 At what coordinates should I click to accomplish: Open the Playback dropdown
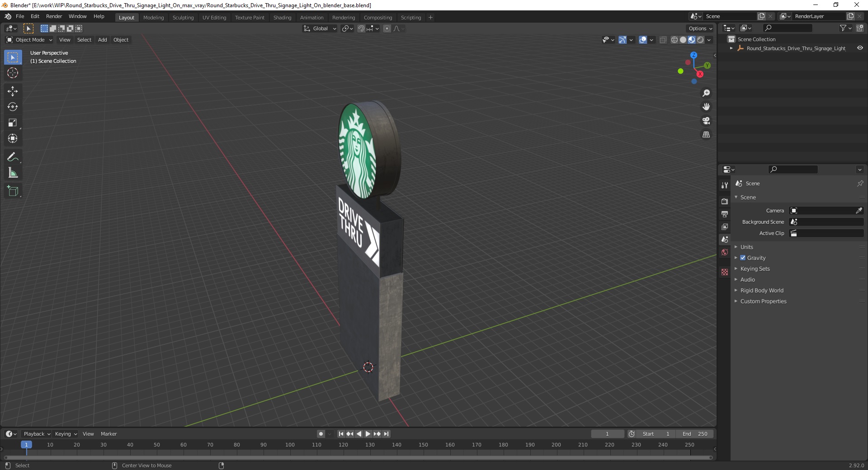click(x=37, y=434)
